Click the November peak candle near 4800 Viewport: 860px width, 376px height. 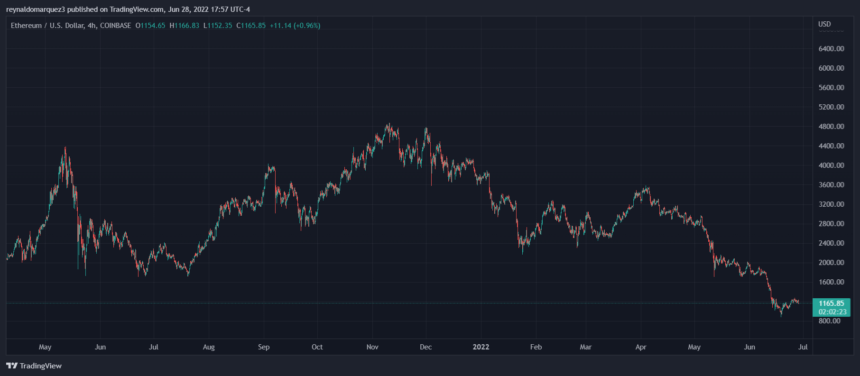click(388, 128)
